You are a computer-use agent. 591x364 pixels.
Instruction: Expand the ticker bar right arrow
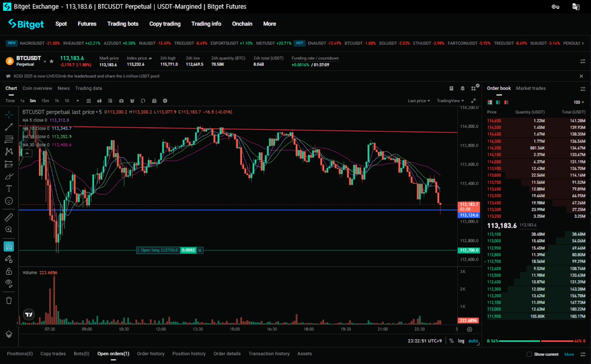(583, 43)
